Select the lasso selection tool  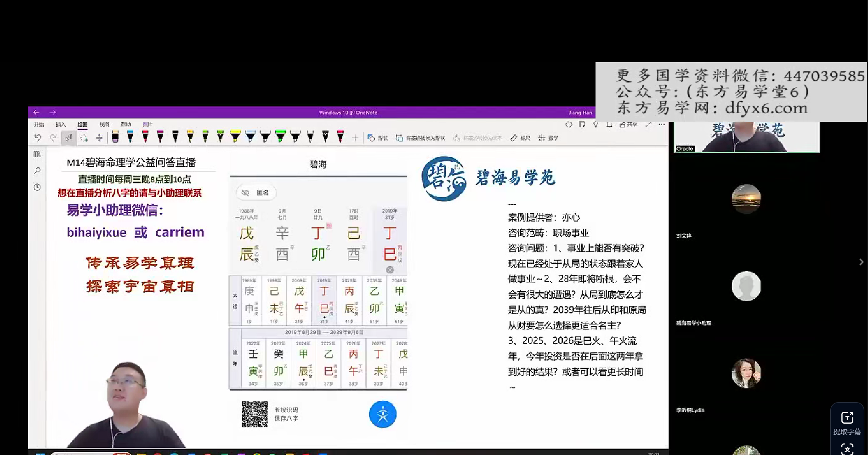point(84,137)
